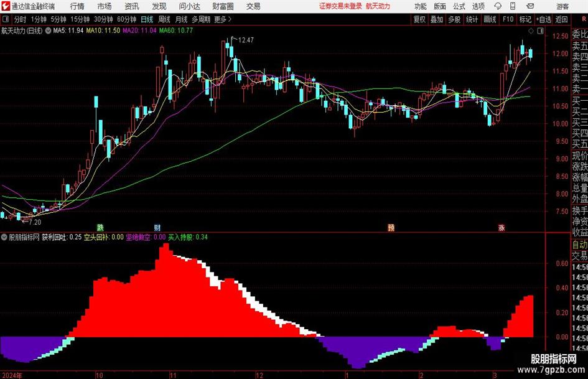Switch to 15分钟 period tab
The image size is (588, 379).
(x=80, y=19)
